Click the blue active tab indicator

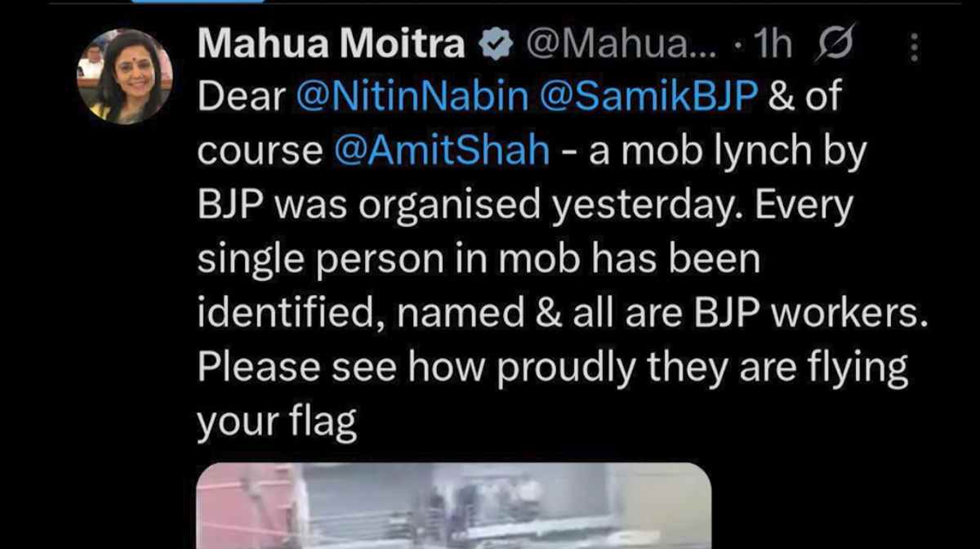pos(198,2)
